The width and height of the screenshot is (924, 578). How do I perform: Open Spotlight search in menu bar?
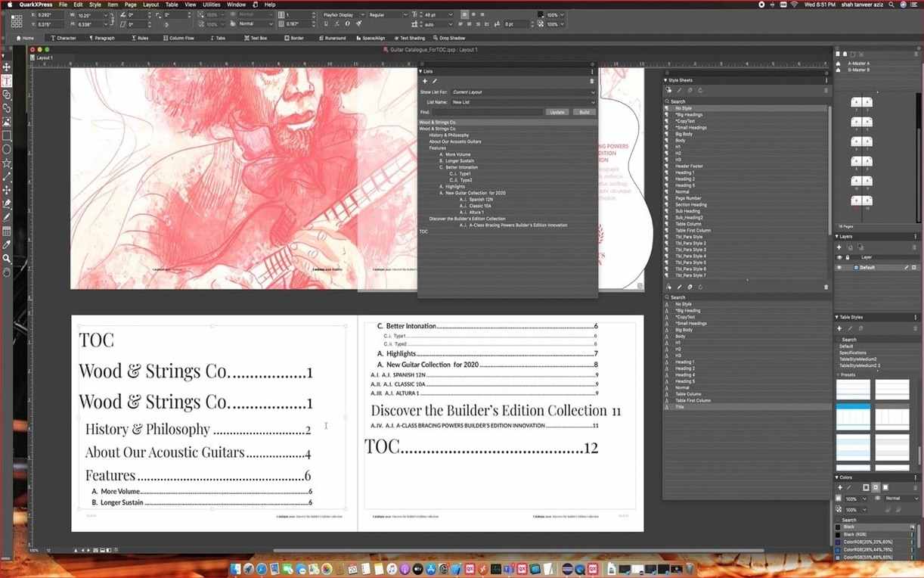(x=892, y=5)
